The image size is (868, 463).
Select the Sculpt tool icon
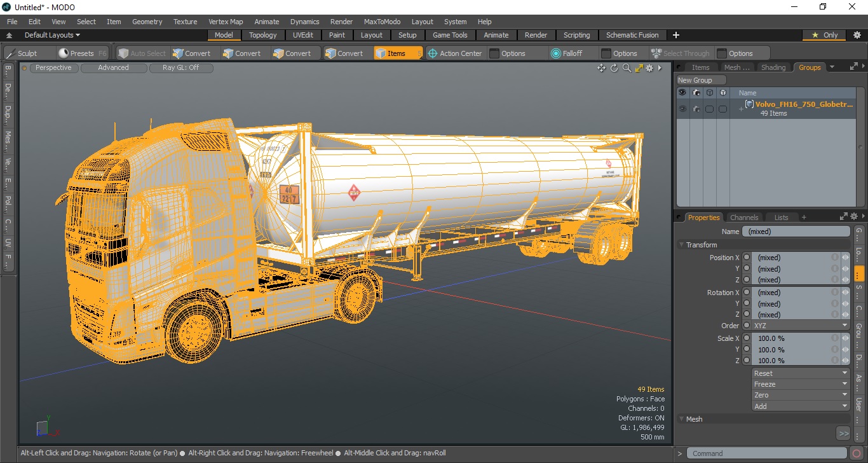pyautogui.click(x=10, y=53)
